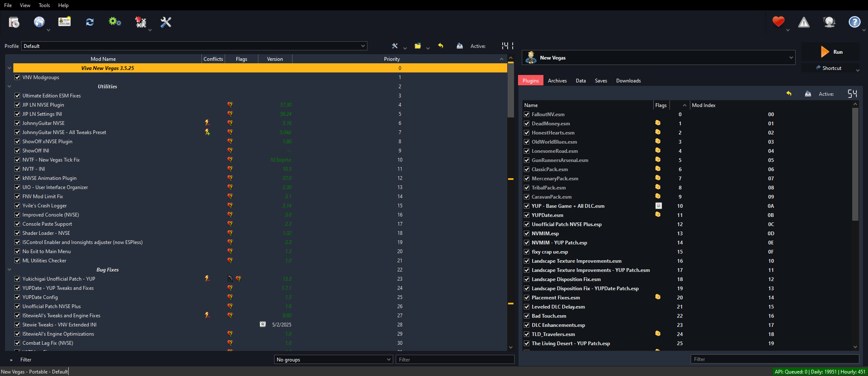Image resolution: width=868 pixels, height=376 pixels.
Task: Open the File menu
Action: [x=8, y=5]
